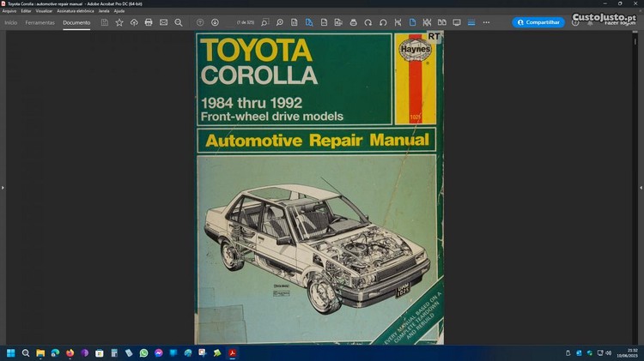Open the Visualizar menu
The height and width of the screenshot is (361, 644).
[45, 10]
